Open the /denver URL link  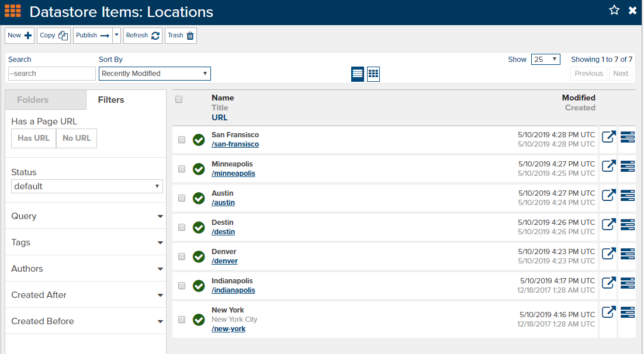click(224, 261)
